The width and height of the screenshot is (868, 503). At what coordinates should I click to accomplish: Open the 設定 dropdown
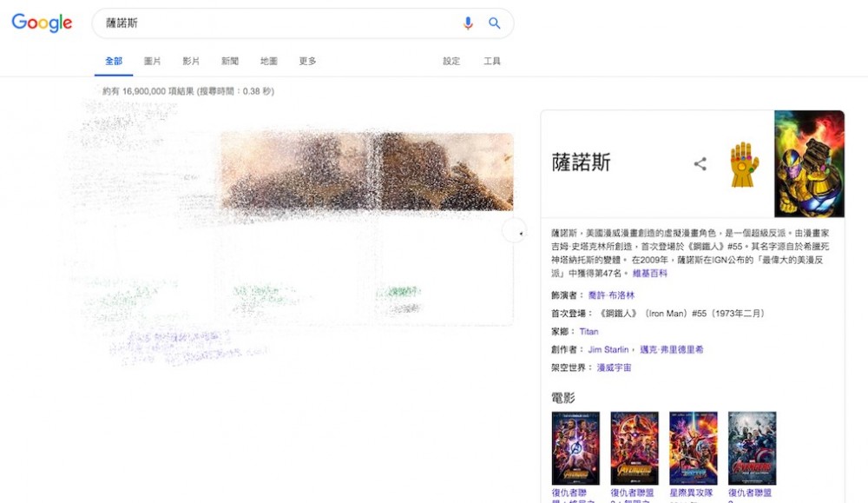(x=451, y=62)
